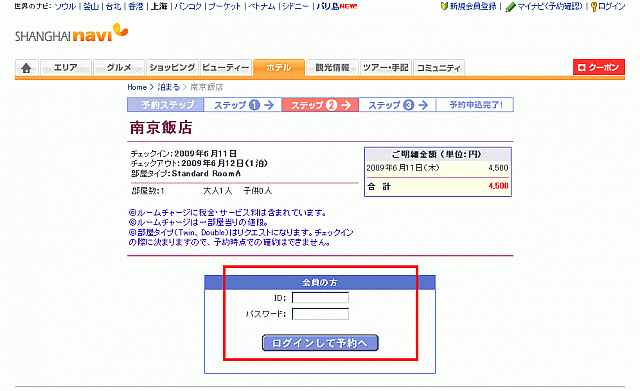Click the ステップ 1 step indicator
Screen dimensions: 640x391
pos(242,105)
